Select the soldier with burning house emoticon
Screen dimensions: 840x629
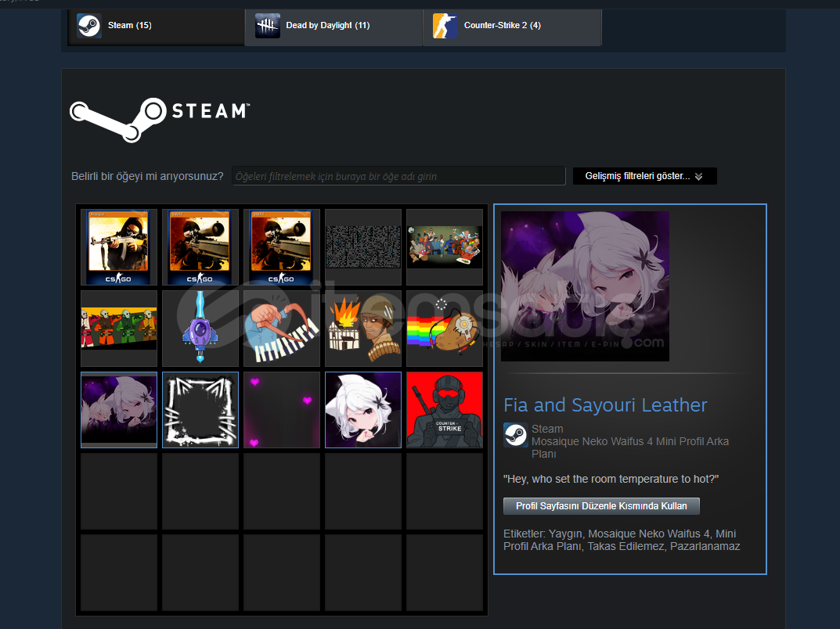click(363, 329)
